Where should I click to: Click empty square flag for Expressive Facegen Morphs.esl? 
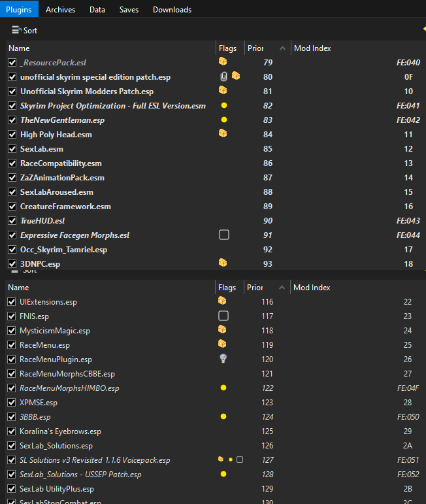tap(224, 235)
